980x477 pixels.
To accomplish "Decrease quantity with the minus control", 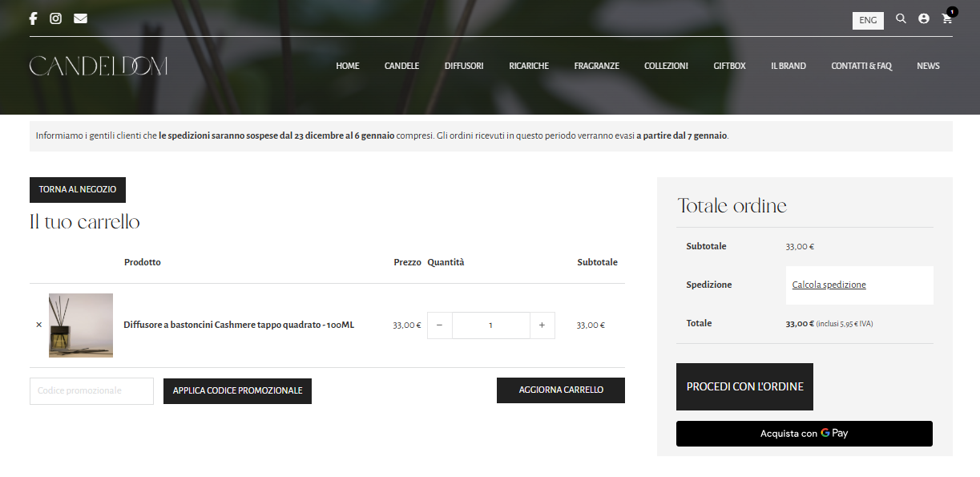I will [439, 325].
